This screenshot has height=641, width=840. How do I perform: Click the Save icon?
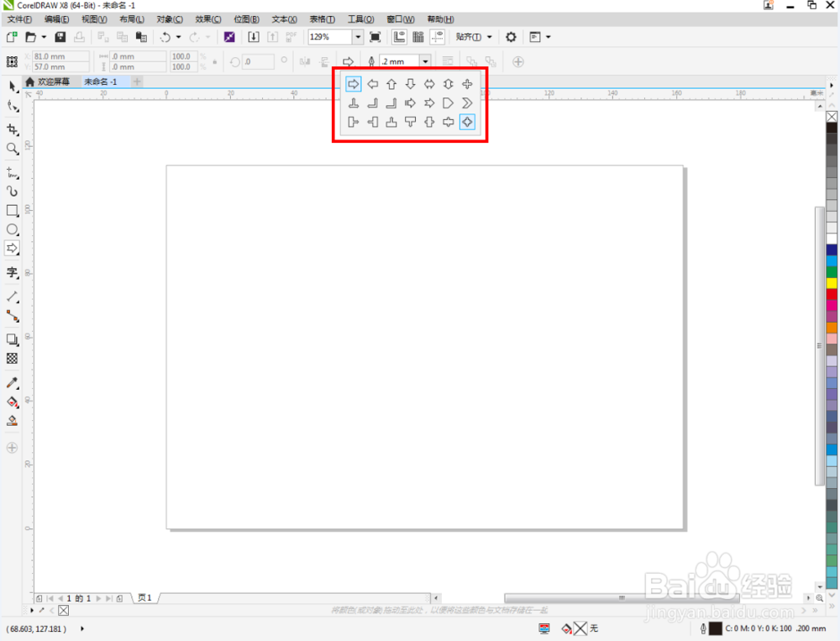coord(60,37)
